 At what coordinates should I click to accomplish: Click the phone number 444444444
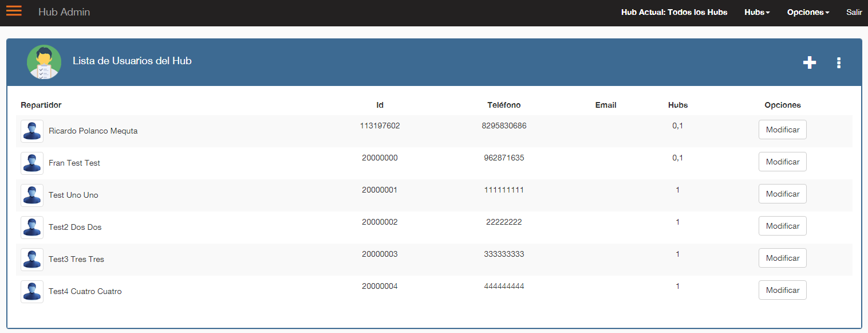point(504,286)
